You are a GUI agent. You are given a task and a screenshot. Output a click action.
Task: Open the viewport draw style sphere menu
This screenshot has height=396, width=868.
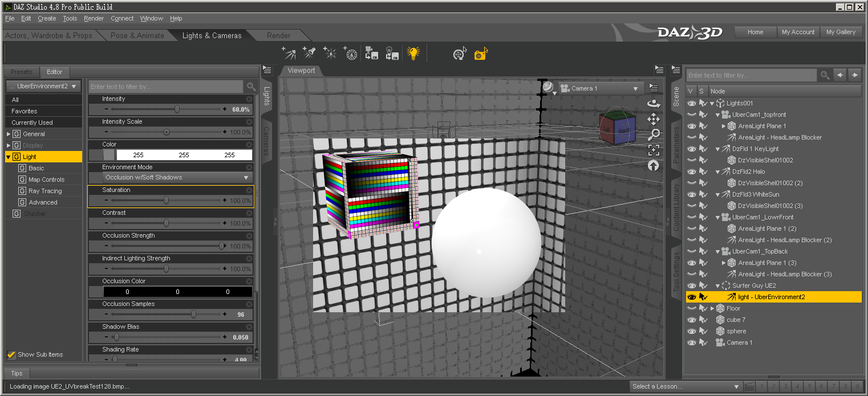click(x=549, y=88)
